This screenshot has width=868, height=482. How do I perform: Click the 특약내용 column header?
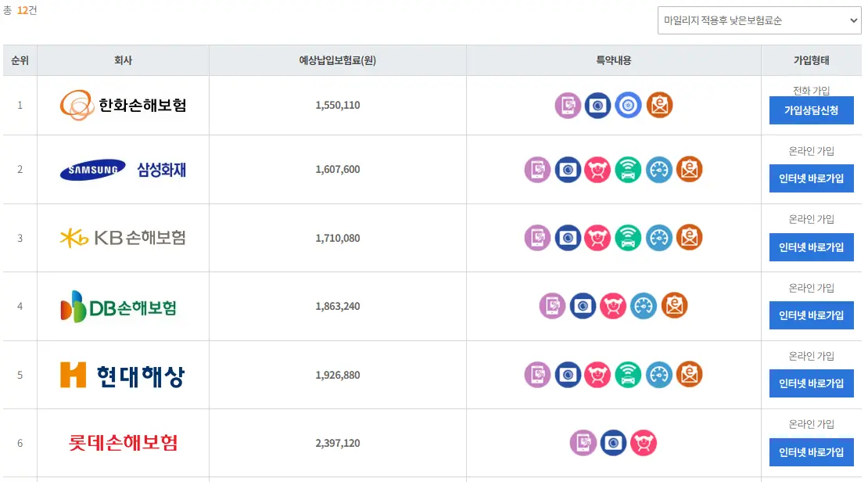click(613, 60)
